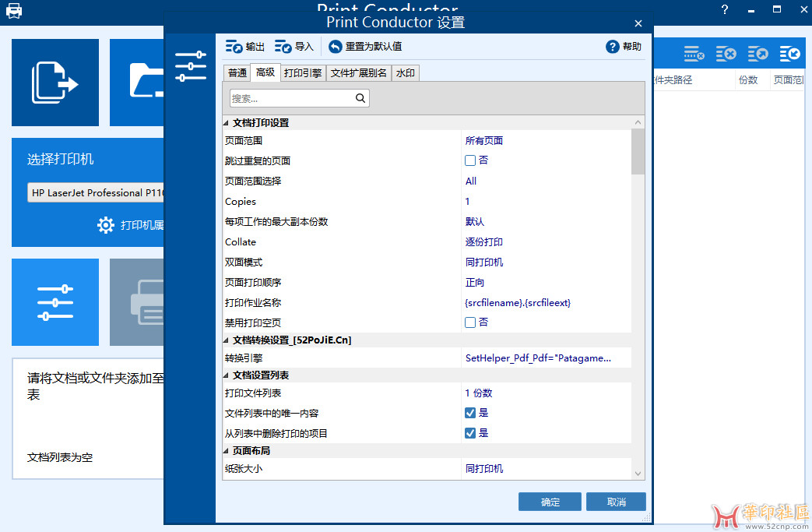Open the 双面模式 dropdown
Viewport: 812px width, 532px height.
545,262
